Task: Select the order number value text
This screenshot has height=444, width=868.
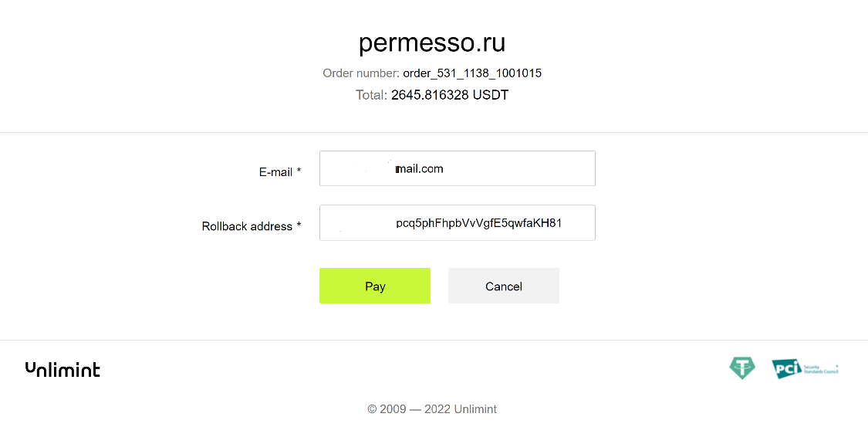Action: pyautogui.click(x=472, y=73)
